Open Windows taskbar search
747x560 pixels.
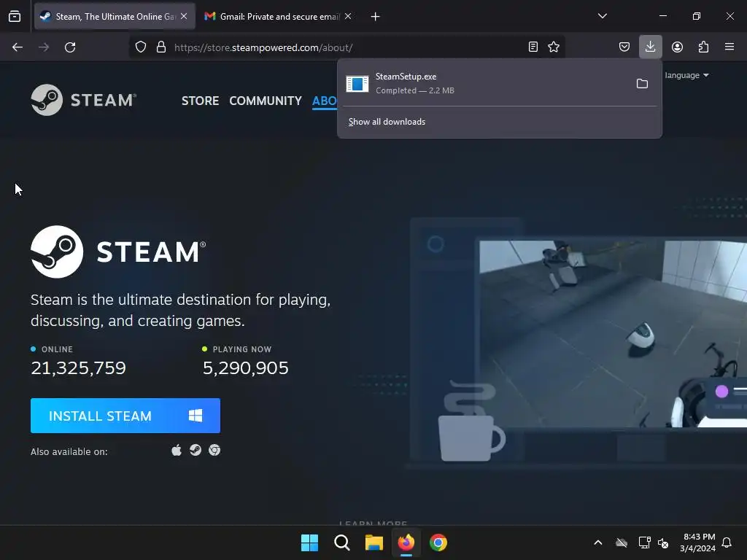pyautogui.click(x=342, y=542)
